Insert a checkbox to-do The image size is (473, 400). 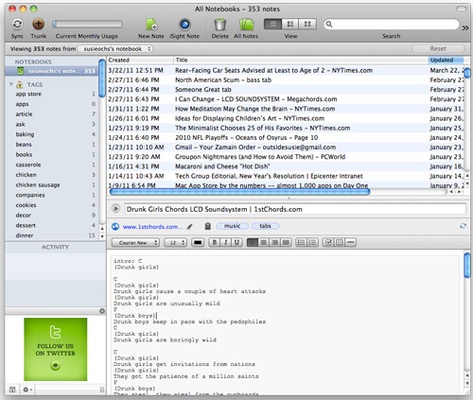328,243
